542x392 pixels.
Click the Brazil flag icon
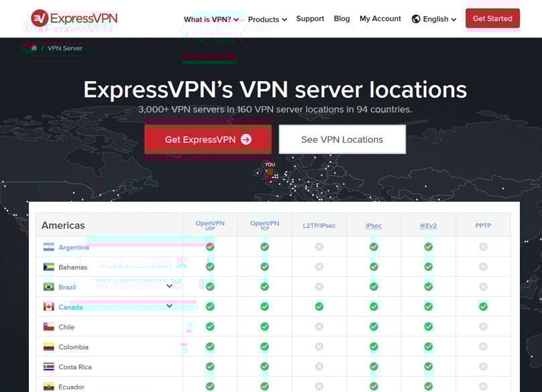pos(49,287)
